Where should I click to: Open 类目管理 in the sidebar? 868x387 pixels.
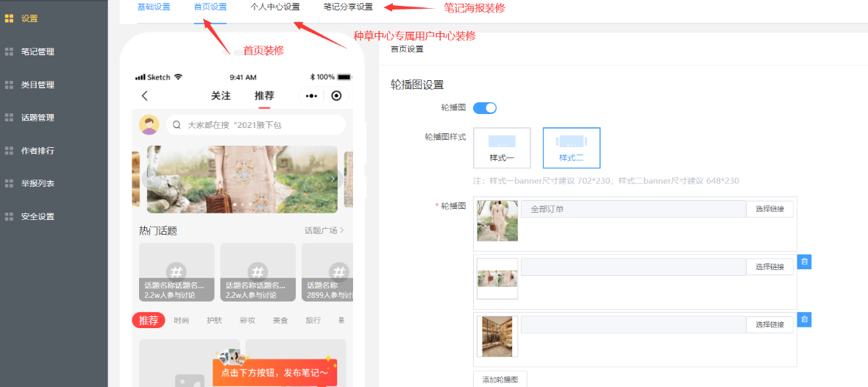38,85
